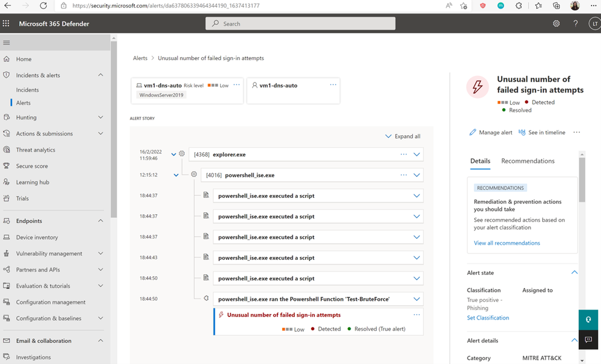601x364 pixels.
Task: Click the Hunting icon in sidebar
Action: pos(7,117)
